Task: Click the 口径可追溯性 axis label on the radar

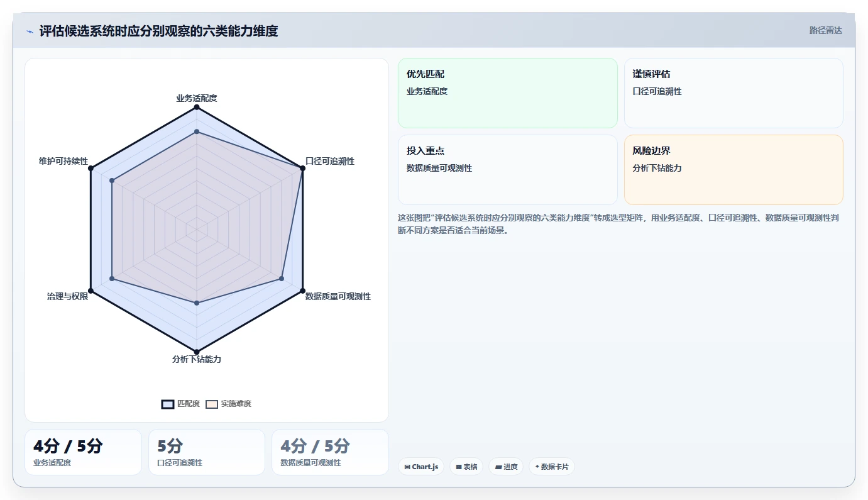Action: coord(330,161)
